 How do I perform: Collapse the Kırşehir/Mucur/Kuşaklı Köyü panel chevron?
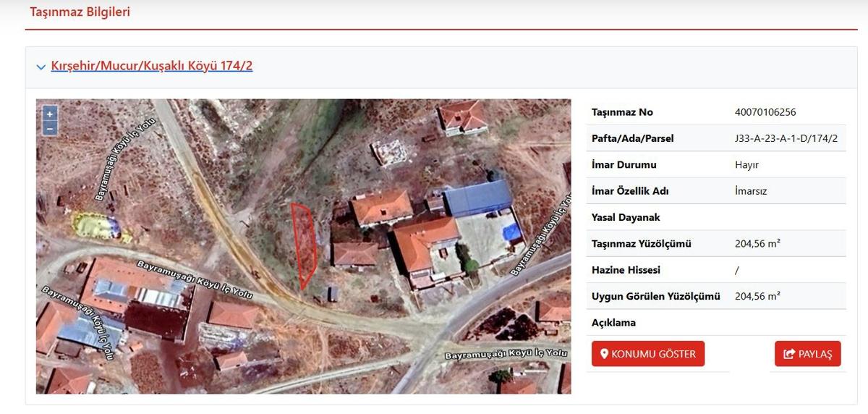coord(41,67)
